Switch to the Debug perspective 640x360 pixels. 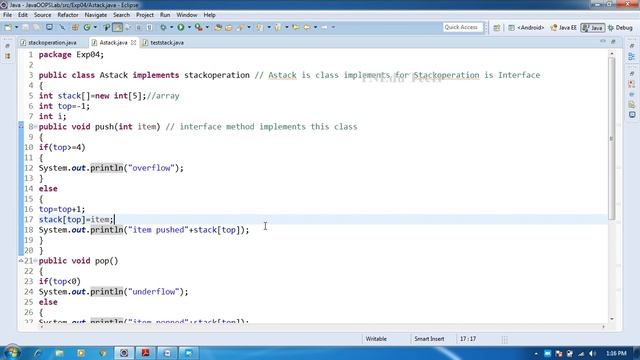620,28
